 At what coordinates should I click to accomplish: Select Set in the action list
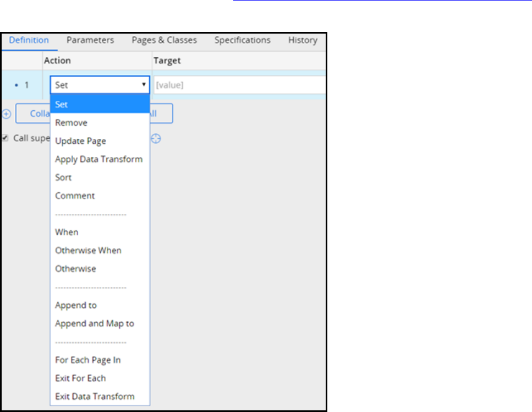(x=100, y=104)
